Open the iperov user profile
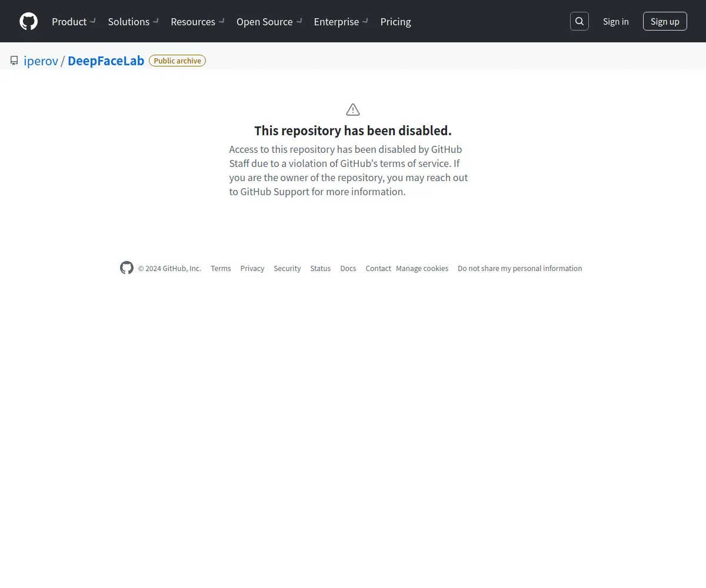Screen dimensions: 706x588 41,61
